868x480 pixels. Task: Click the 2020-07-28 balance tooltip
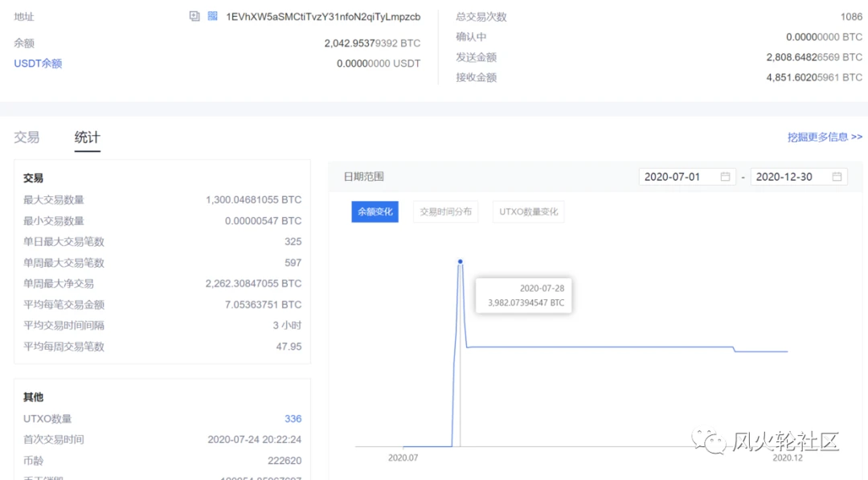526,295
